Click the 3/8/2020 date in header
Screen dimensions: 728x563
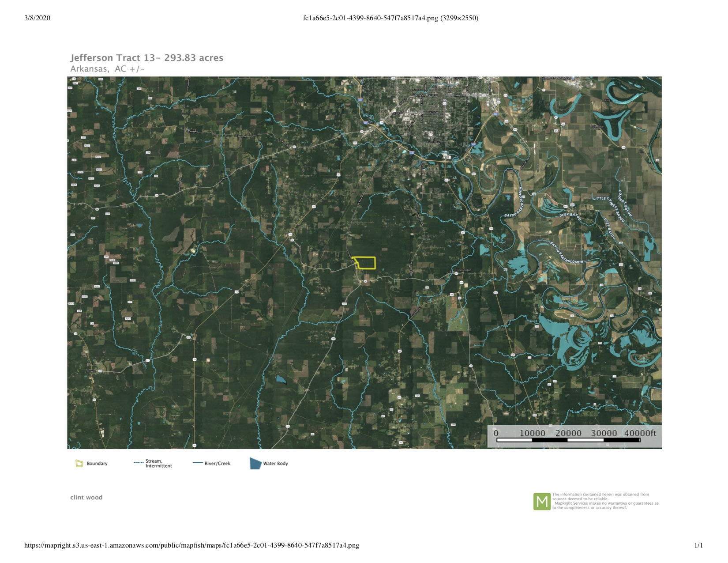point(38,18)
